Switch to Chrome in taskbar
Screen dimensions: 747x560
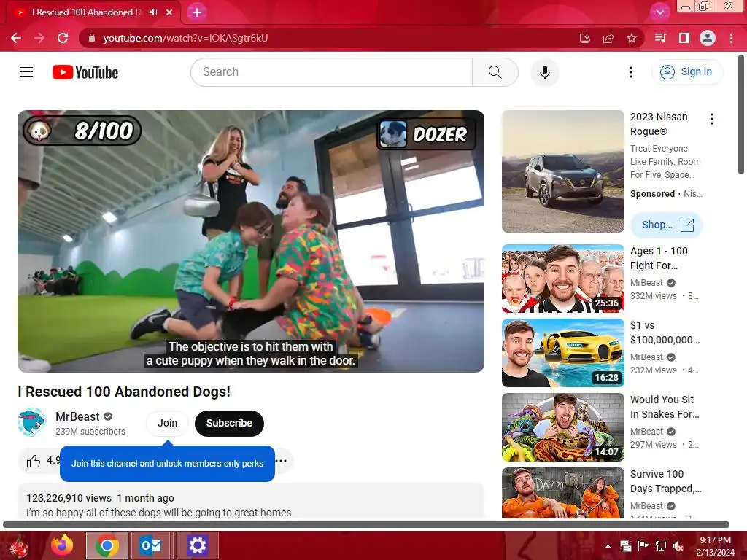tap(107, 545)
